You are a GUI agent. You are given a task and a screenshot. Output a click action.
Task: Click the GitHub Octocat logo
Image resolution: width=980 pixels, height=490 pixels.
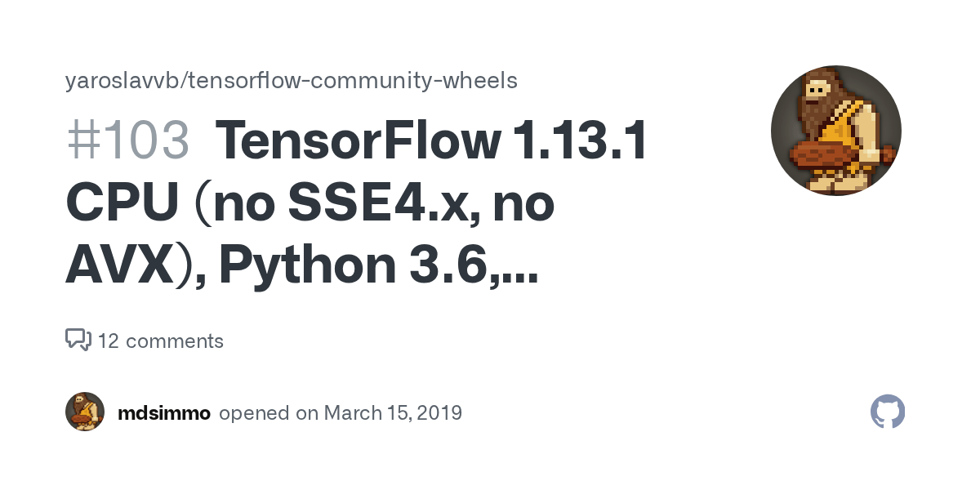(888, 412)
